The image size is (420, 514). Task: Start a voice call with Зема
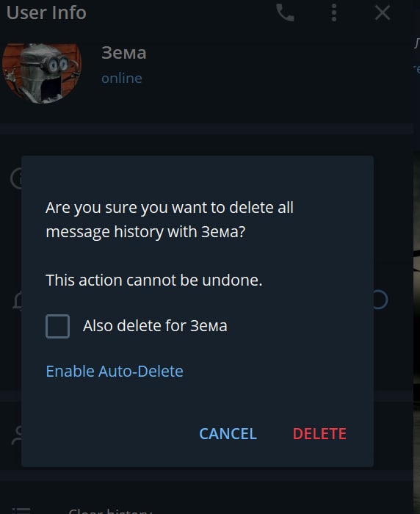coord(285,12)
